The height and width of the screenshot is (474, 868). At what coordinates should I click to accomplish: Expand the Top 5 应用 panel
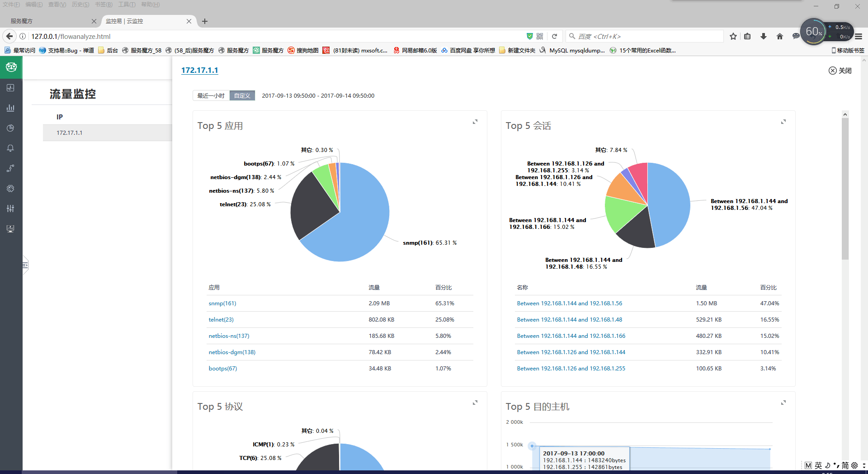click(475, 122)
